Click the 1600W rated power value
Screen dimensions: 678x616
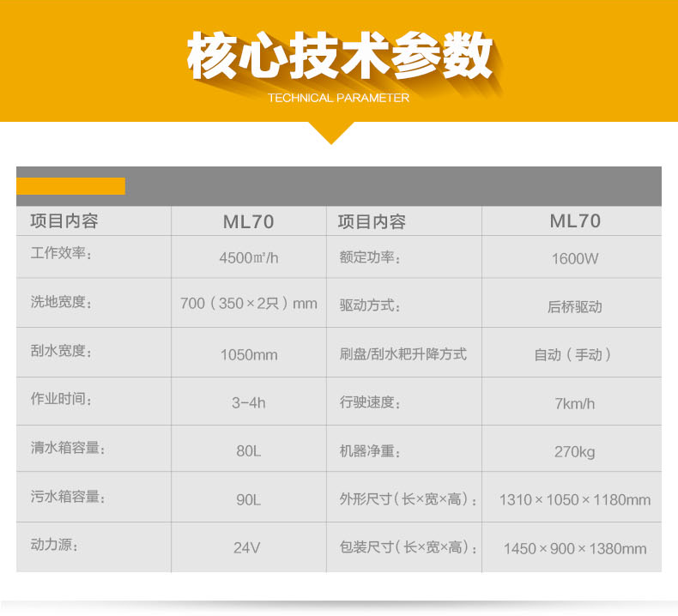tap(574, 258)
